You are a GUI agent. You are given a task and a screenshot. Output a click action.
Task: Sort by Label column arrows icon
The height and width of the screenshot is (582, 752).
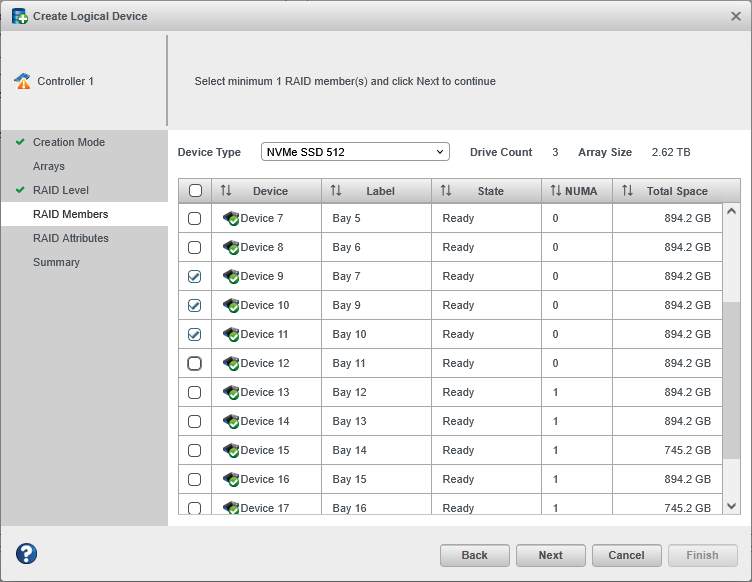pyautogui.click(x=336, y=191)
